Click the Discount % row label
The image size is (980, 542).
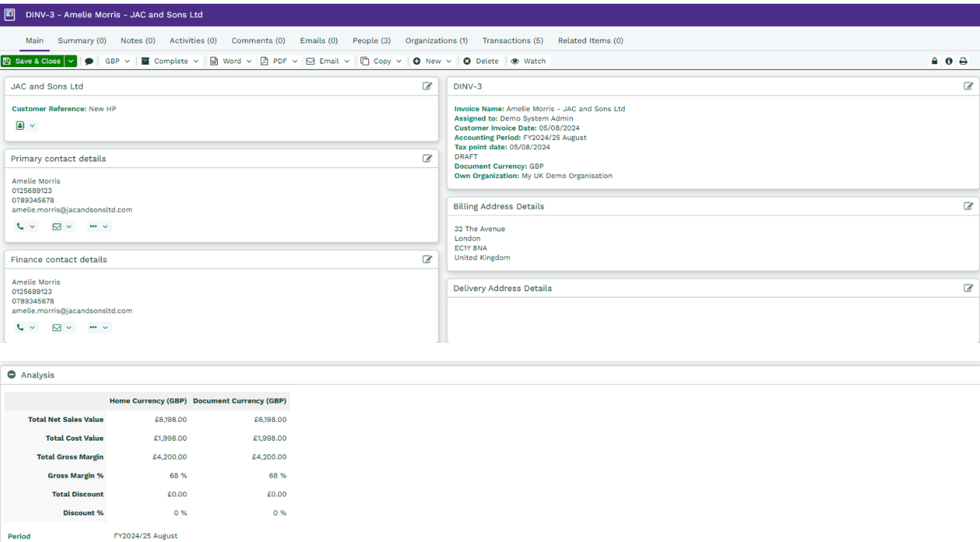(x=84, y=513)
